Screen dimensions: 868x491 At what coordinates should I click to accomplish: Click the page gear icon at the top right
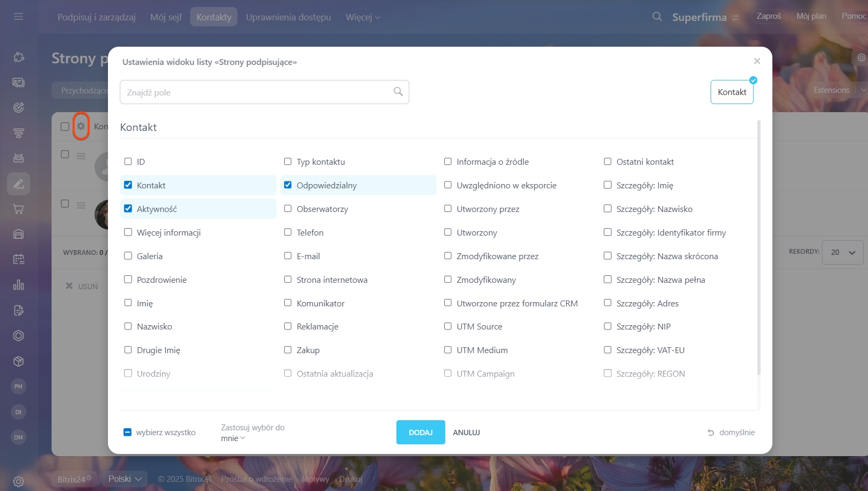pyautogui.click(x=861, y=57)
